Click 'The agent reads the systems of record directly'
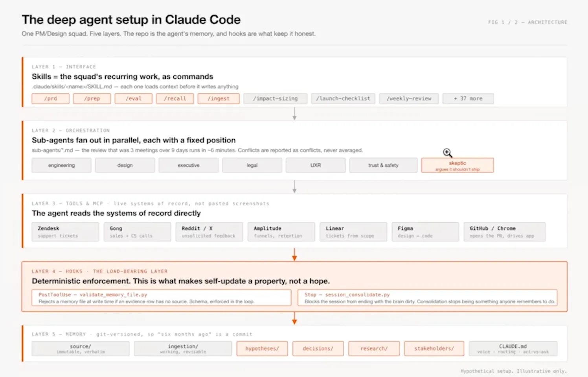This screenshot has height=377, width=588. click(116, 213)
